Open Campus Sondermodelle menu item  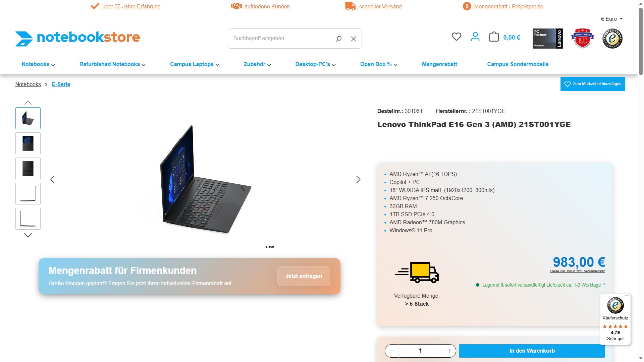pos(518,64)
